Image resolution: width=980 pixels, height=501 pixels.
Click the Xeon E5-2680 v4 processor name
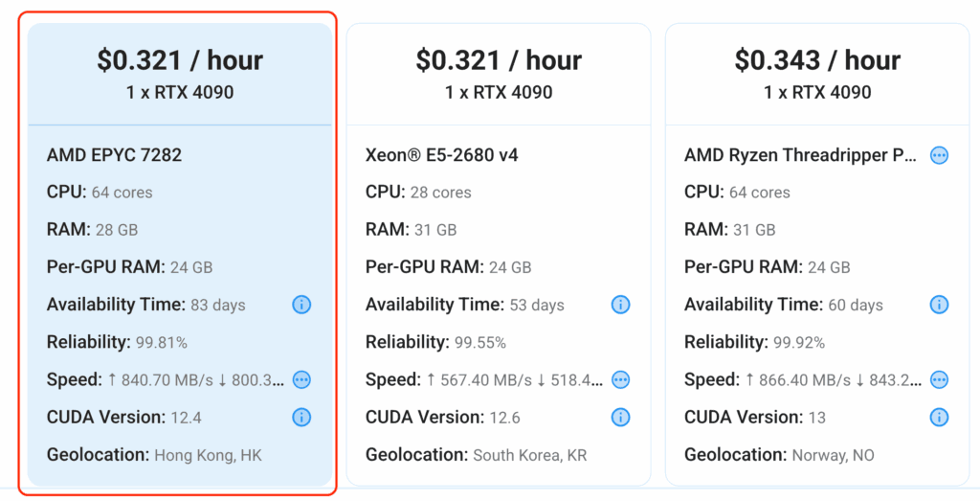[441, 155]
